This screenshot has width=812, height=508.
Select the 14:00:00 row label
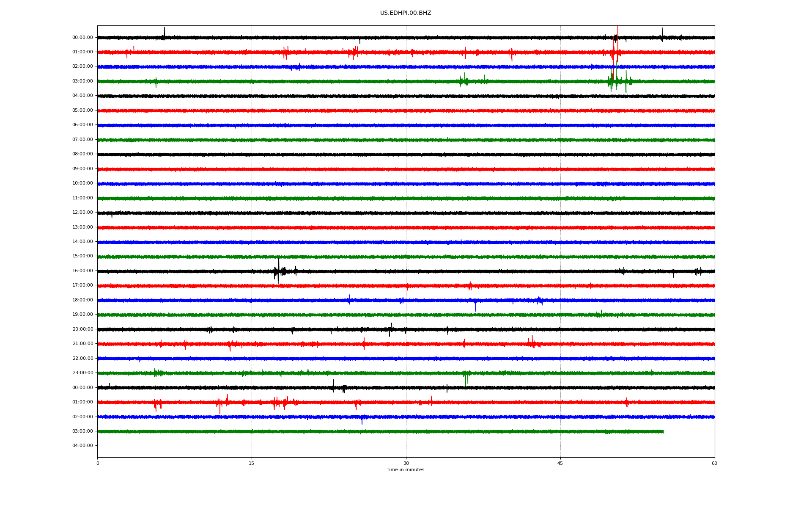82,241
